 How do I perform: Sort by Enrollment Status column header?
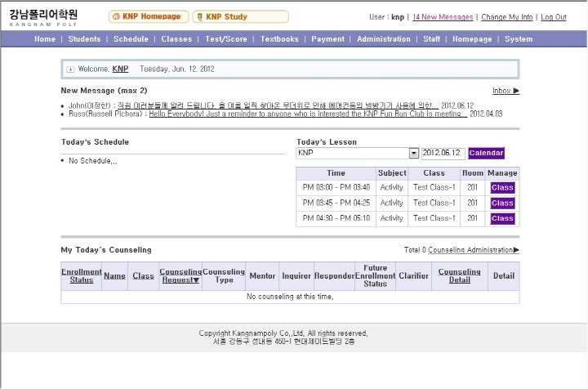pos(82,275)
